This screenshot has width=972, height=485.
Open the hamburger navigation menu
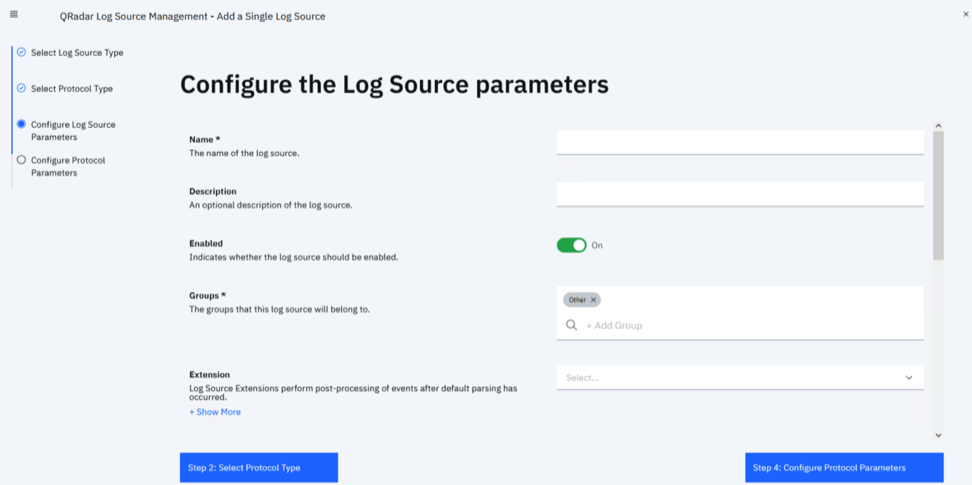14,14
